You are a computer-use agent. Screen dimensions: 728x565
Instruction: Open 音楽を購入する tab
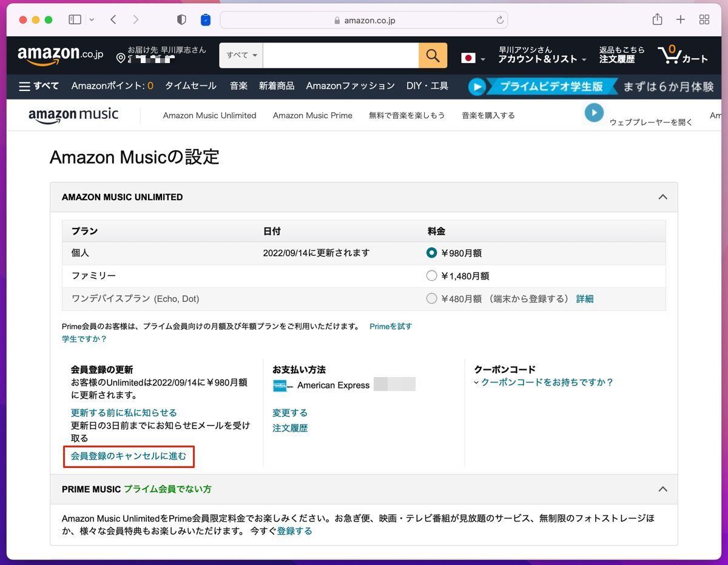point(488,115)
